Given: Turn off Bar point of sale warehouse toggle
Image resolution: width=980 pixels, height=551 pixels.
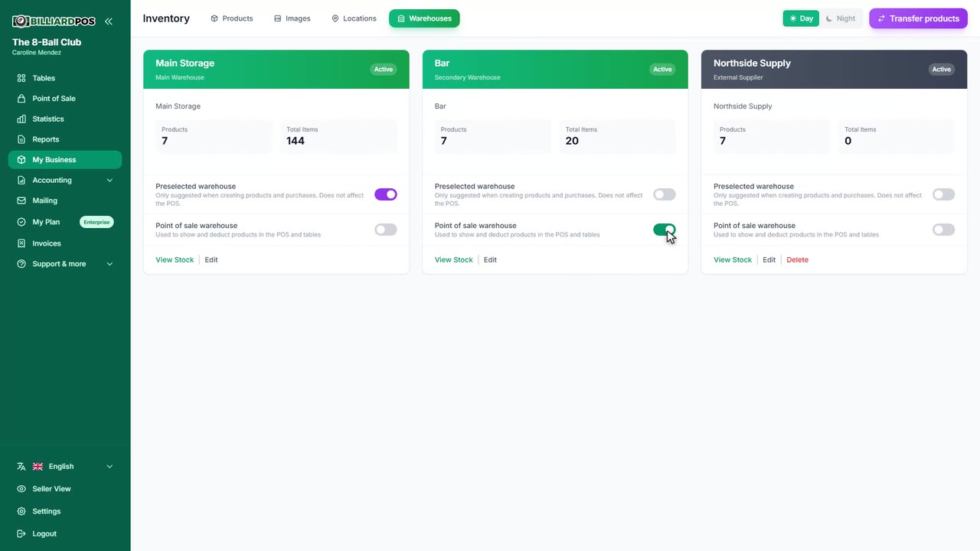Looking at the screenshot, I should 665,230.
